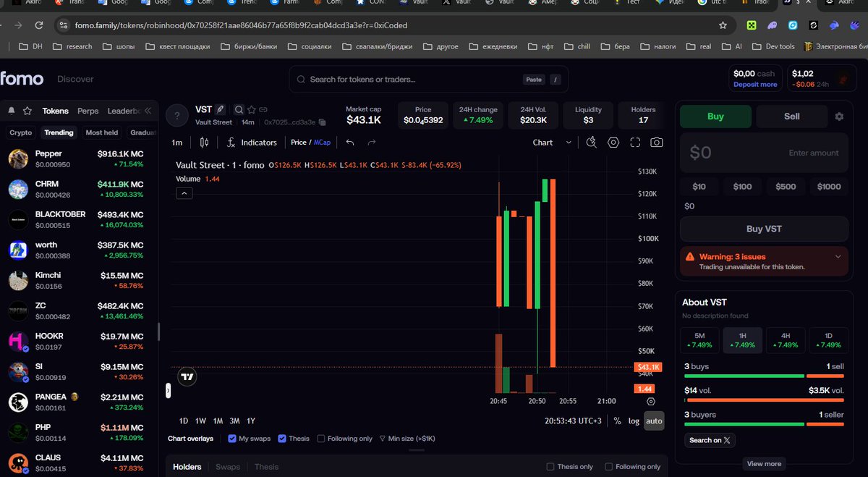This screenshot has width=868, height=477.
Task: Click Search on X button
Action: (x=710, y=440)
